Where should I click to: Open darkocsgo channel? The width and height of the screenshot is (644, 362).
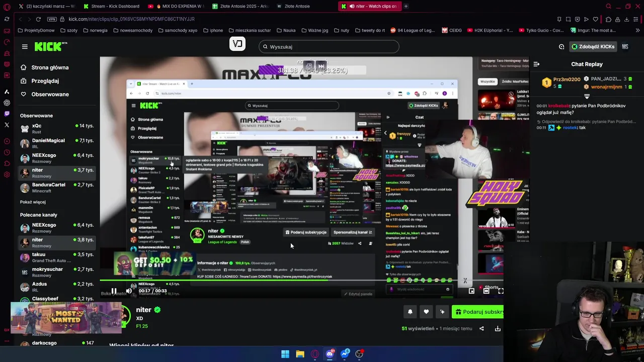57,343
